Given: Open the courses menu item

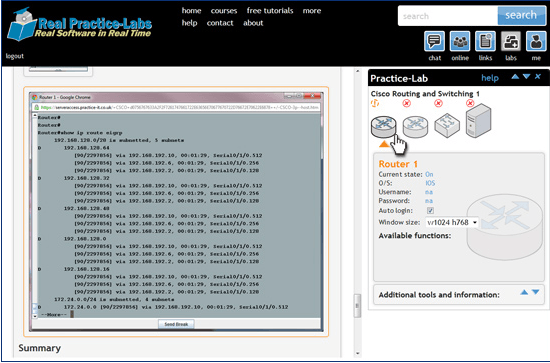Looking at the screenshot, I should point(224,11).
